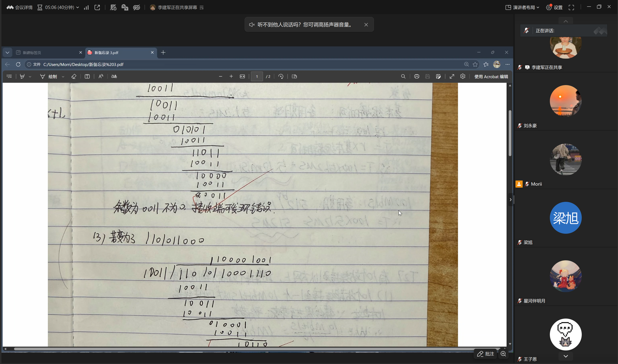Open the network signal strength indicator
618x364 pixels.
(x=86, y=7)
